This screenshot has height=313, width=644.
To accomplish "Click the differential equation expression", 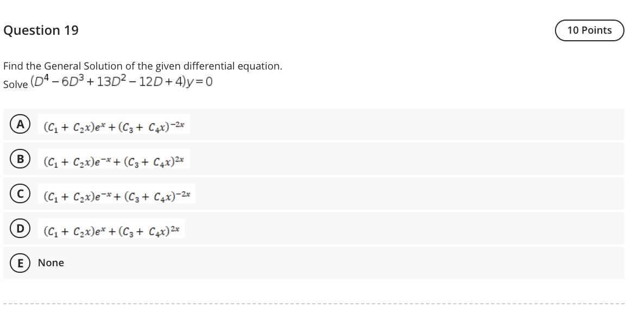I will pos(122,82).
